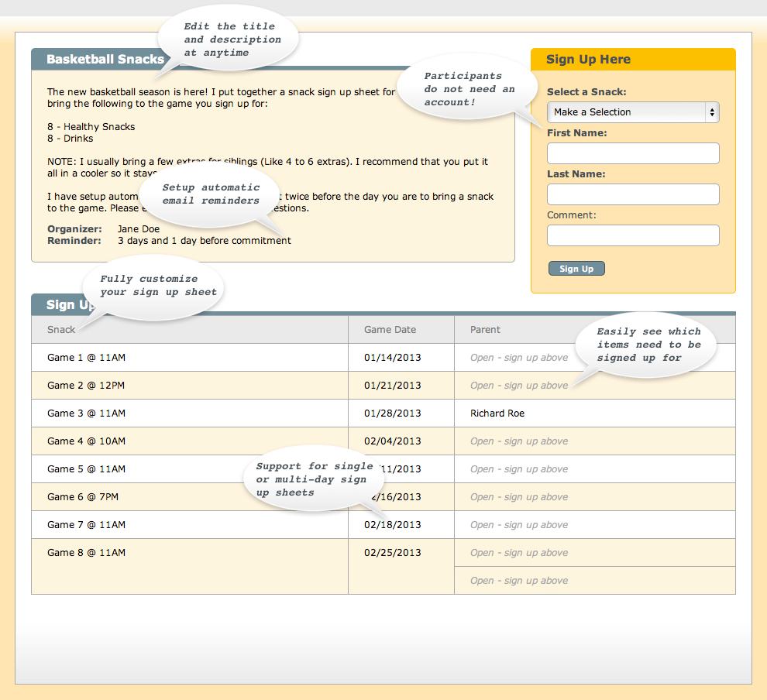Click the 'Setup automatic email reminders' bubble
This screenshot has height=700, width=767.
[x=211, y=194]
